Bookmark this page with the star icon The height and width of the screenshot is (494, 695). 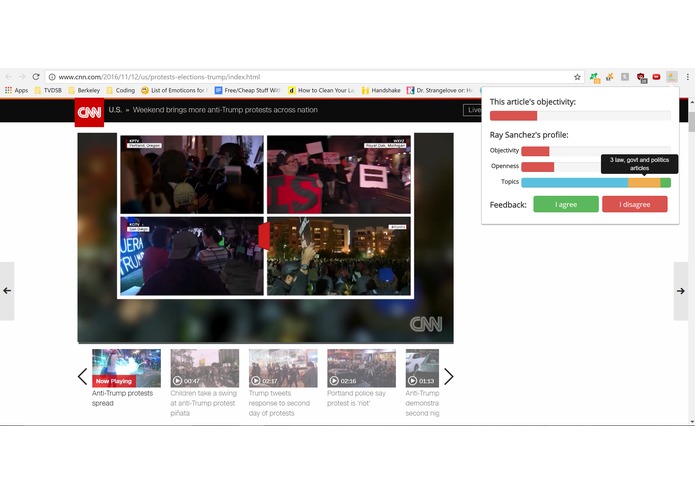pyautogui.click(x=577, y=77)
